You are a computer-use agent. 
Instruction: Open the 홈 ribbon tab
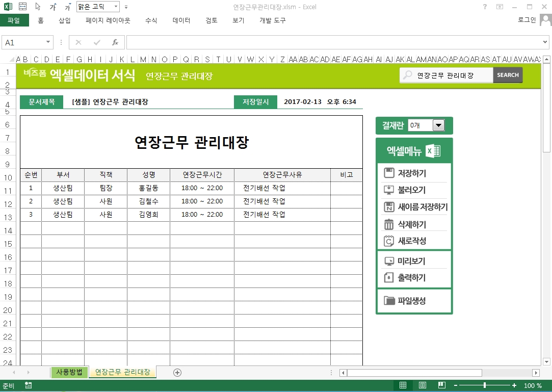tap(41, 20)
